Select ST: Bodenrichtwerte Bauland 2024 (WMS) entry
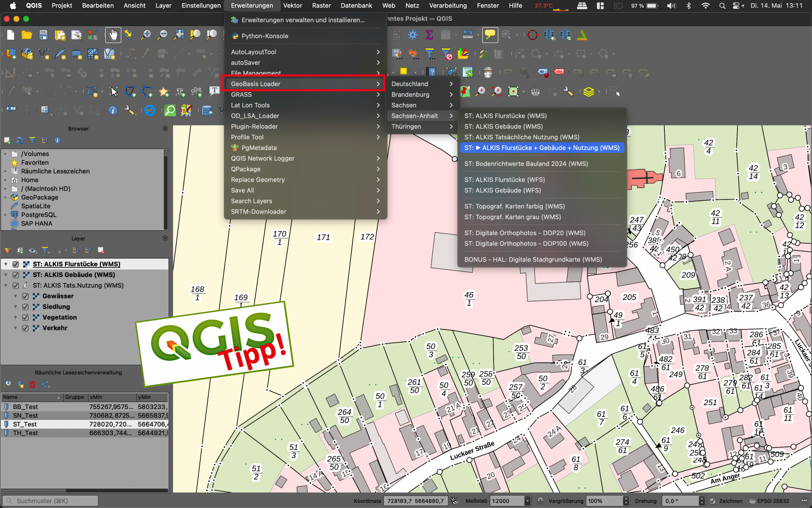Screen dimensions: 812x508 pyautogui.click(x=526, y=164)
